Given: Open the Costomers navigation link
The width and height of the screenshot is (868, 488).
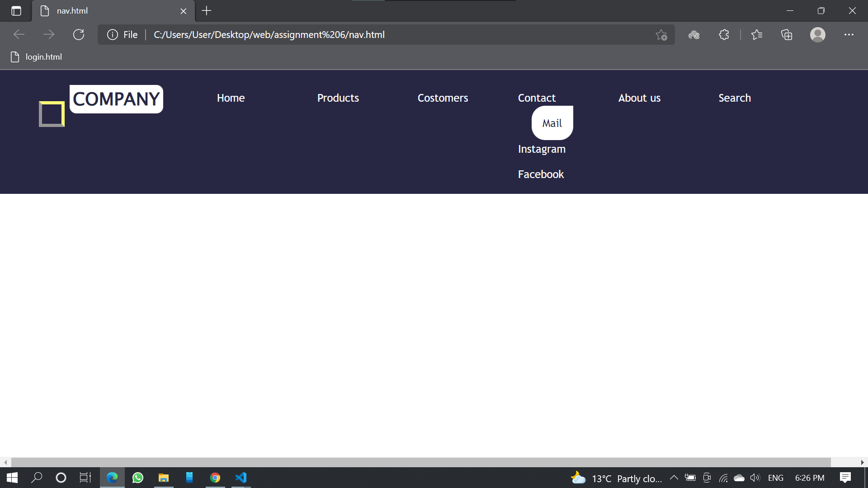Looking at the screenshot, I should pyautogui.click(x=443, y=98).
